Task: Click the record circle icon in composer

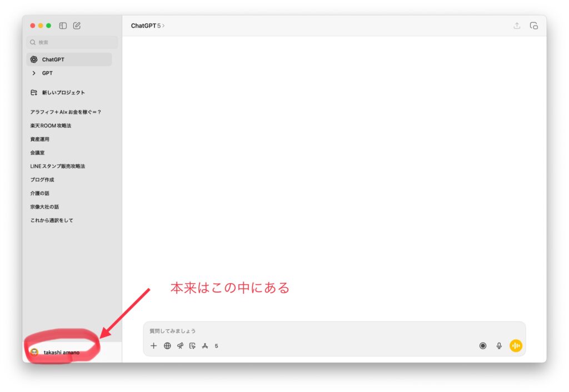Action: pos(483,346)
